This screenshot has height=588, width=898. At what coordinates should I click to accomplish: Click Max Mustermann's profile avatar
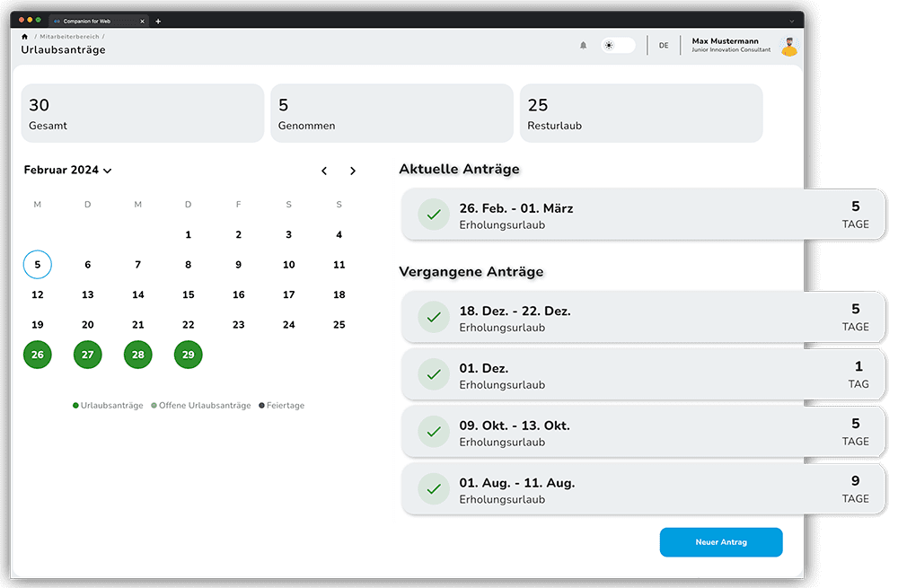point(789,47)
